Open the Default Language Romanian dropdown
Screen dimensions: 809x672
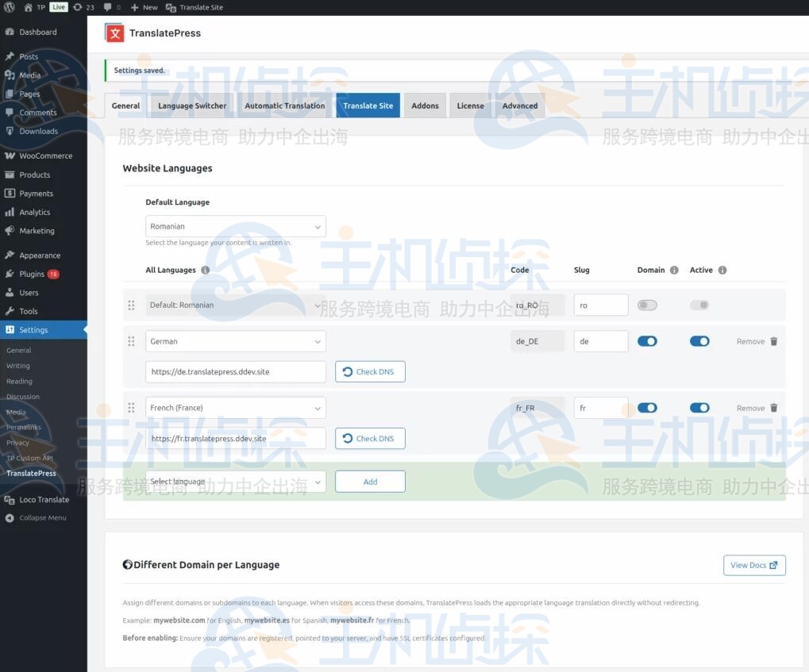[235, 227]
